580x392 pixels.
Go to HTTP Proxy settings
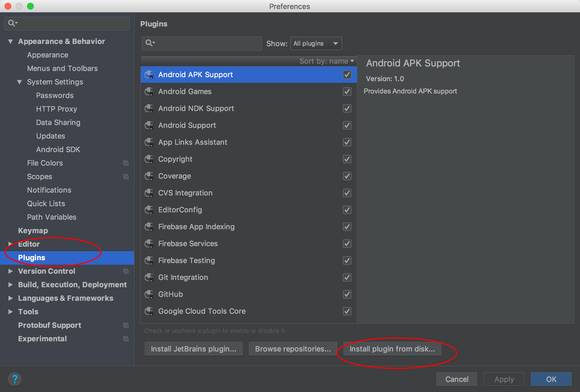[x=57, y=109]
